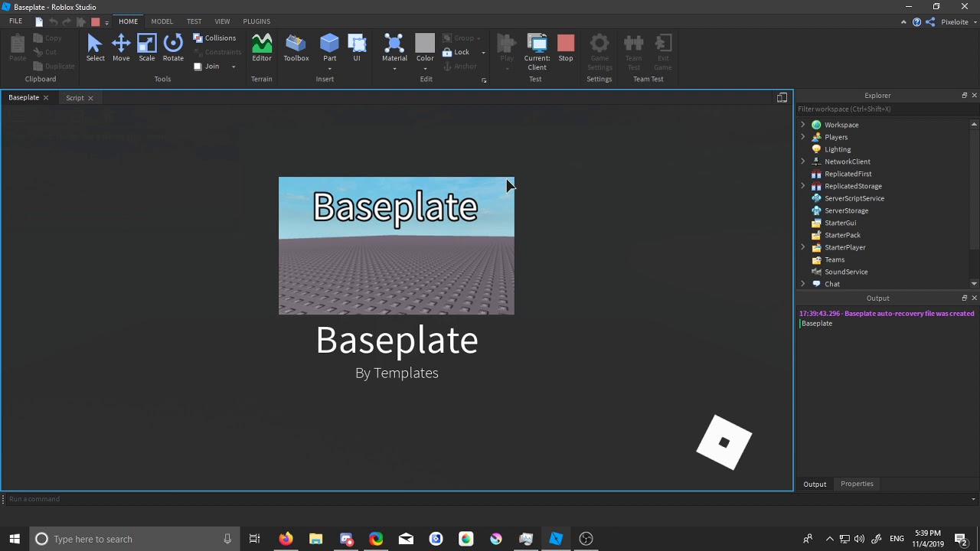Toggle the Collisions option
This screenshot has height=551, width=980.
point(214,37)
